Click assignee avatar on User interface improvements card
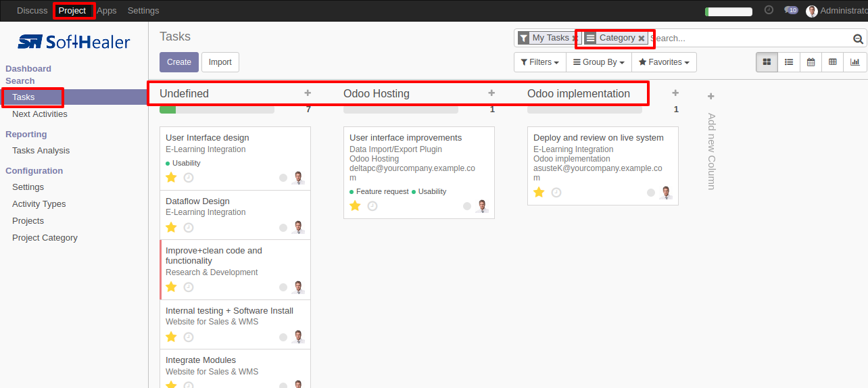This screenshot has height=388, width=868. (482, 206)
